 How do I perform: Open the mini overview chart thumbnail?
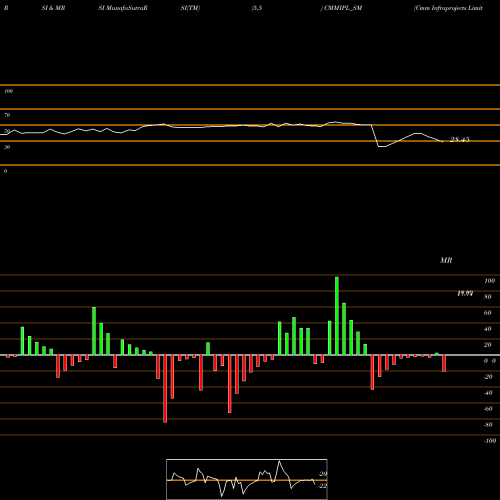click(247, 479)
